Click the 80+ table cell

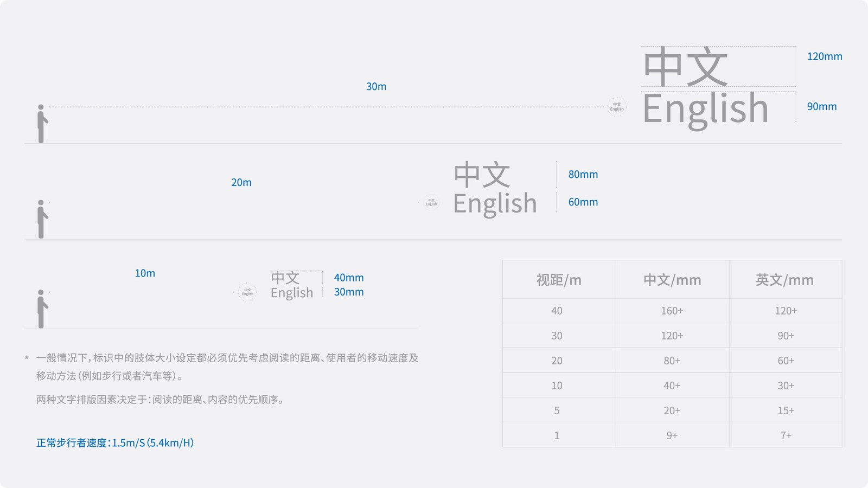672,361
